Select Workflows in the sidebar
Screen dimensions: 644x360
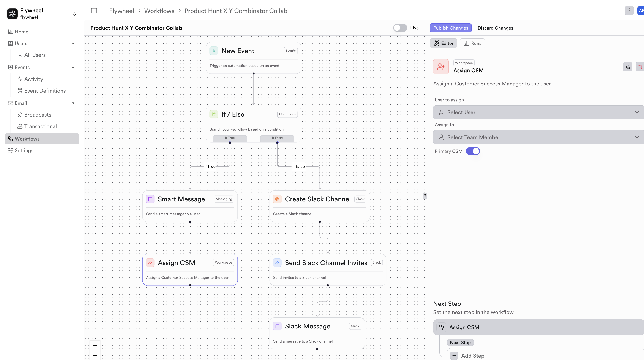pyautogui.click(x=27, y=139)
